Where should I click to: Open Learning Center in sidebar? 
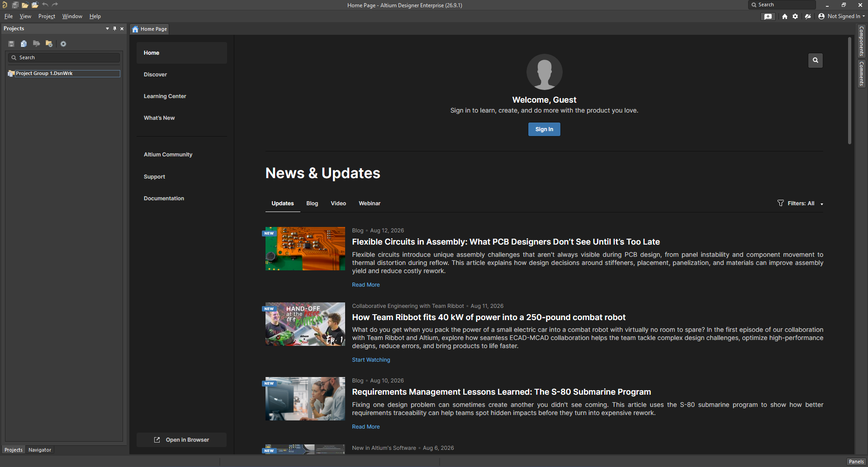point(165,96)
